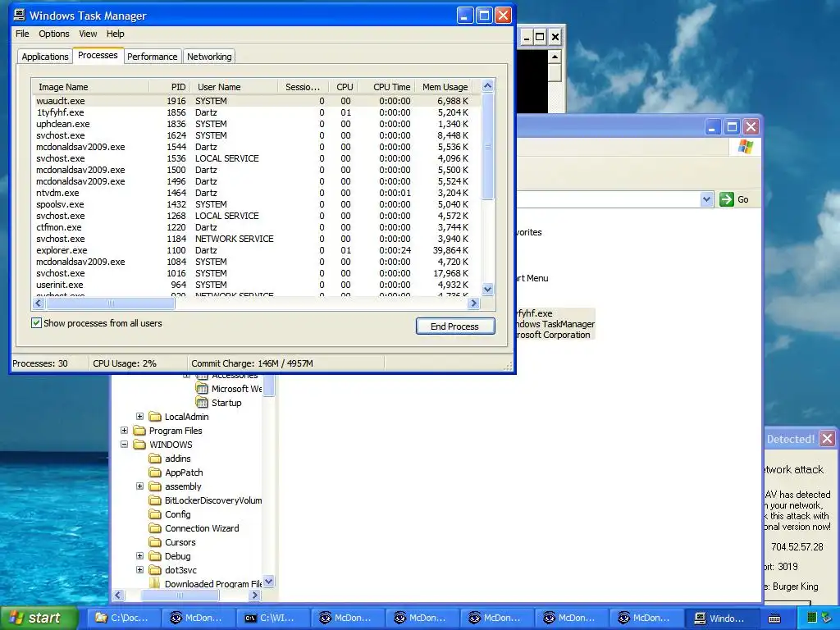
Task: Close the Detected! alert popup
Action: (x=827, y=439)
